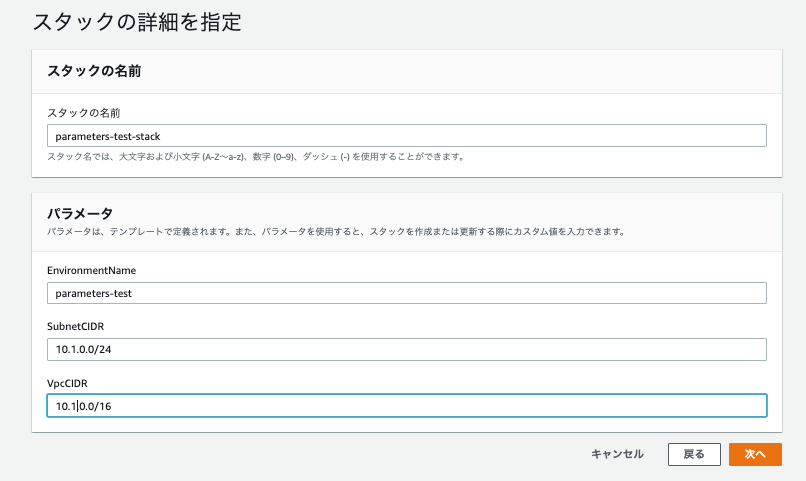This screenshot has height=481, width=806.
Task: Click the VpcCIDR input field
Action: click(x=407, y=405)
